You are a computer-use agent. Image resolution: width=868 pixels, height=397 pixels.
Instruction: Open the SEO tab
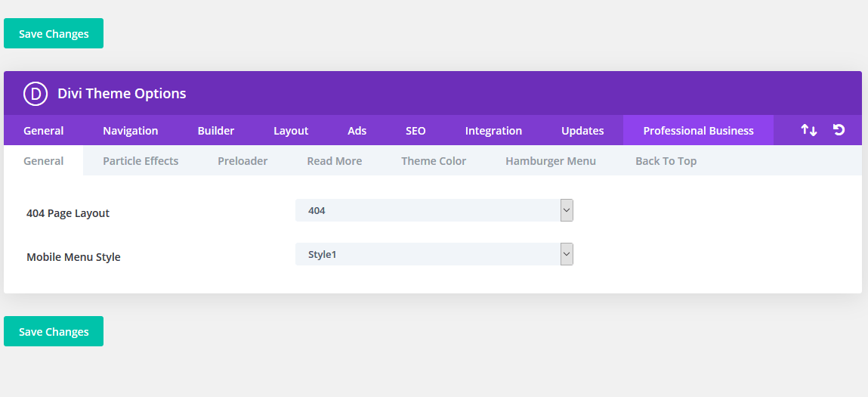(x=415, y=130)
